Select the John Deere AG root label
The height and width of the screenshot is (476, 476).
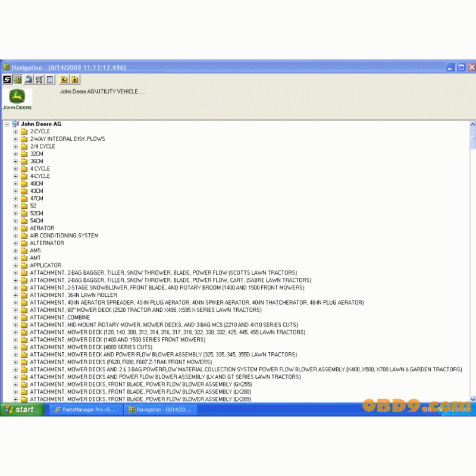tap(41, 124)
